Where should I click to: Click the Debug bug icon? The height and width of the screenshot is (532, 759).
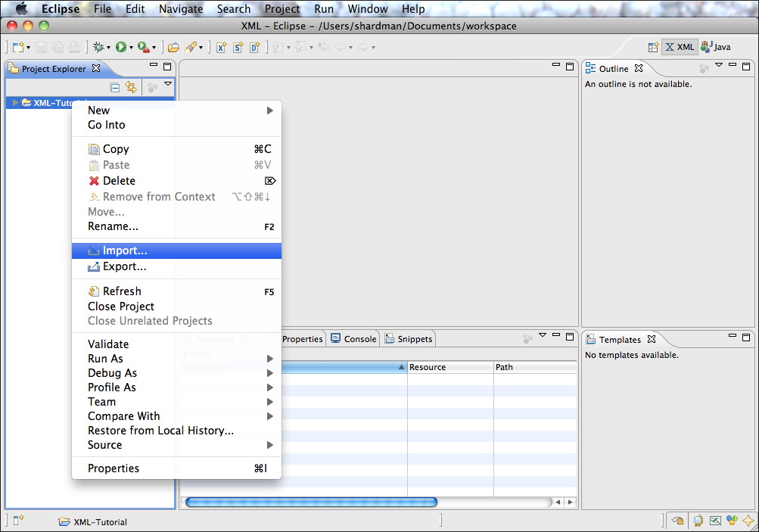point(98,47)
